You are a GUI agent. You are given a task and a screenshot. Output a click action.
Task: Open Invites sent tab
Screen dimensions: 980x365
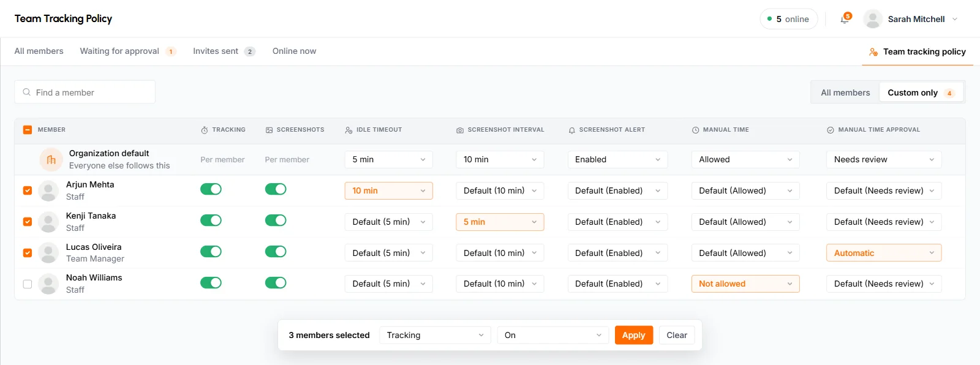pyautogui.click(x=224, y=51)
